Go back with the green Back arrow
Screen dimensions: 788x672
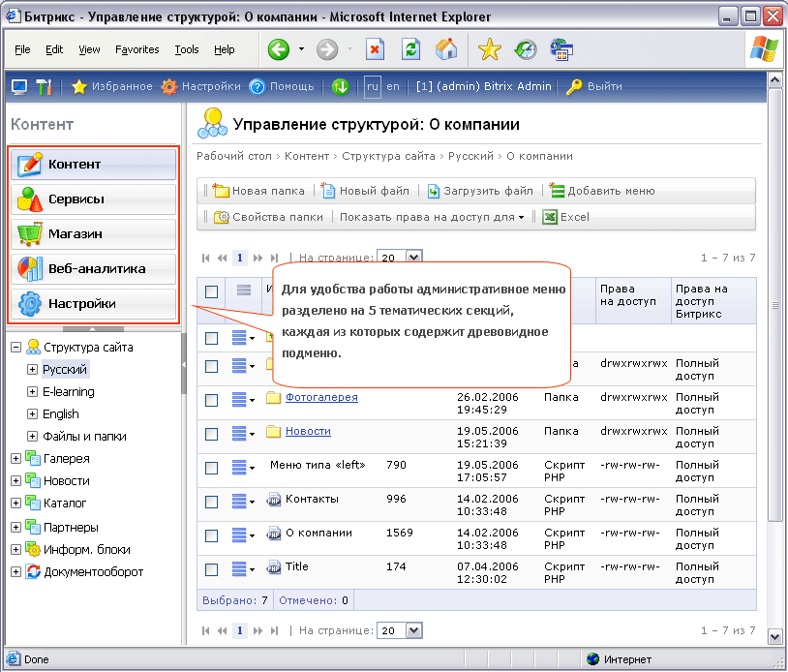coord(279,49)
